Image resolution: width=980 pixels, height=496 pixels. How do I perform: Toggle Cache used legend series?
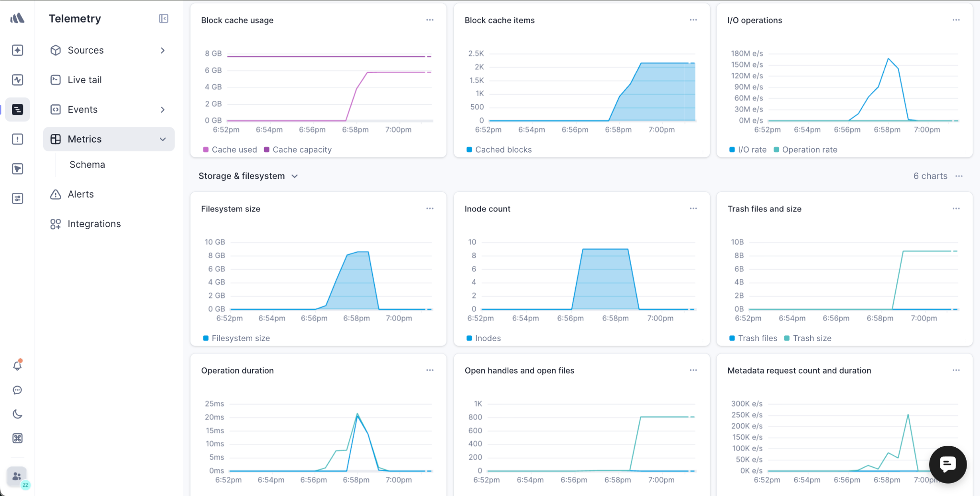(x=230, y=150)
